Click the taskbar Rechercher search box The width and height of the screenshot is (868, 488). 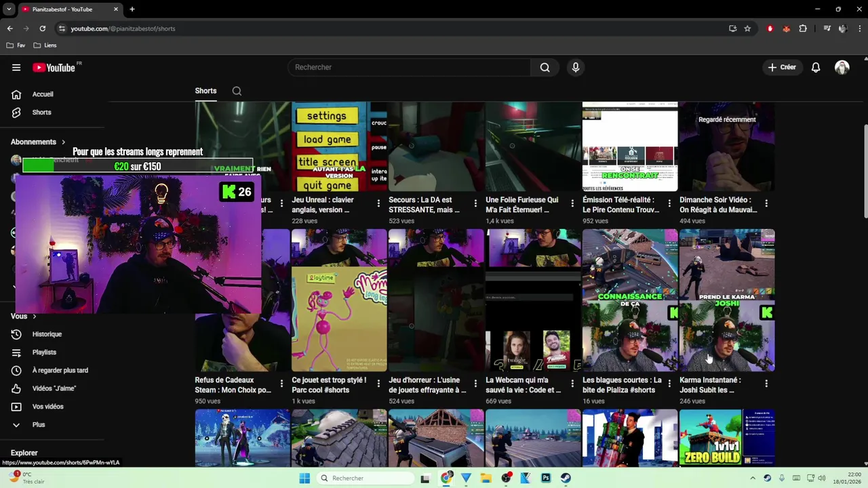(x=365, y=478)
